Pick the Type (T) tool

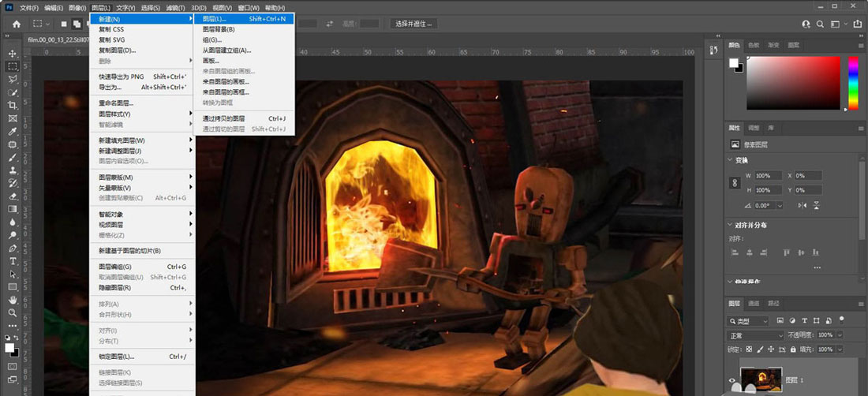pos(13,261)
